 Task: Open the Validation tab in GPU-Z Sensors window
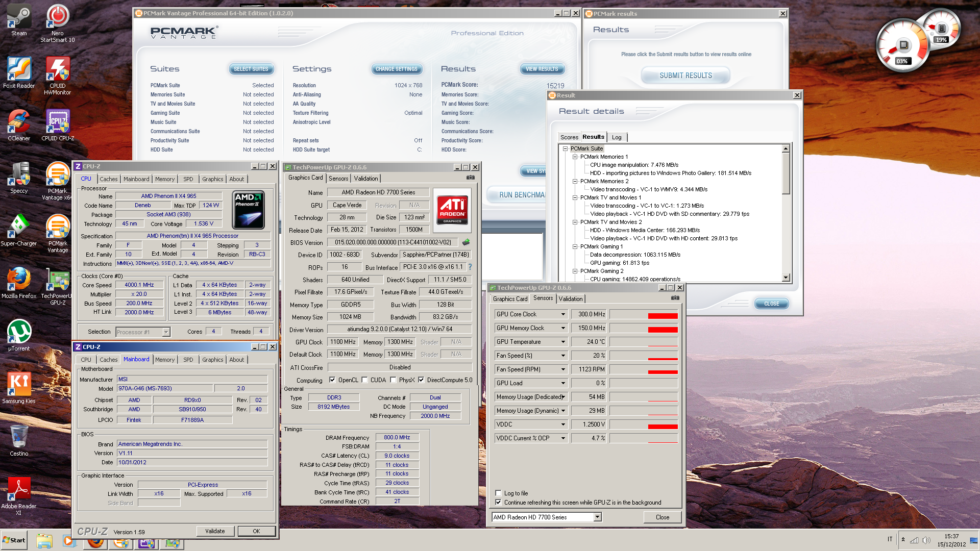click(570, 299)
